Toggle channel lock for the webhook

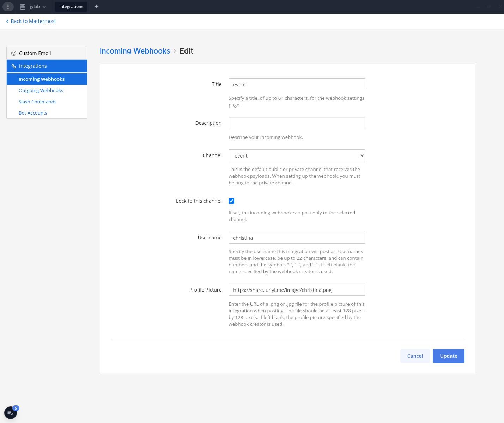click(231, 201)
